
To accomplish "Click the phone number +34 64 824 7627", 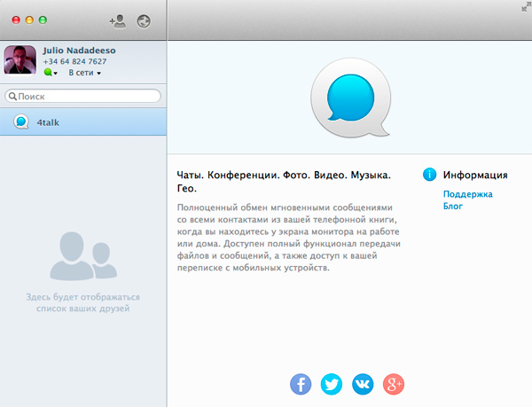I will pos(74,62).
